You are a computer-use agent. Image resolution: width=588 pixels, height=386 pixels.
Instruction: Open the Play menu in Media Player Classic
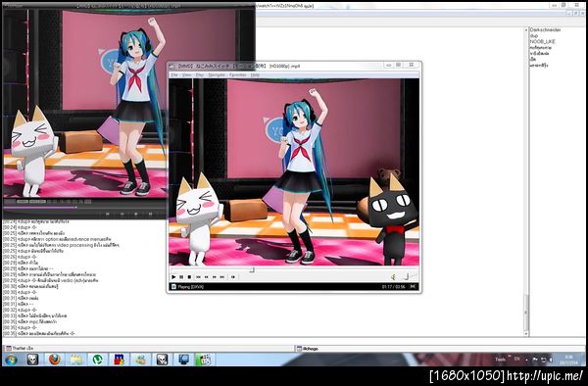[200, 75]
